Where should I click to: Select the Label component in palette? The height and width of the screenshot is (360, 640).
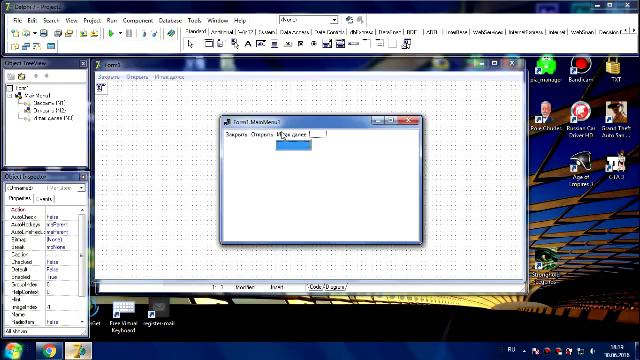click(247, 44)
